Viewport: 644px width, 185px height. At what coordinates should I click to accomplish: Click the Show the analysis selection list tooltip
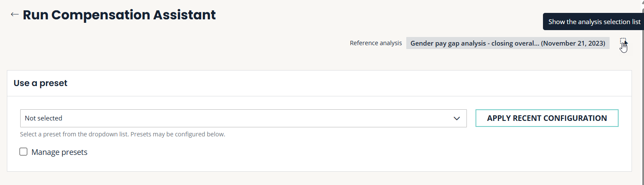(x=594, y=22)
